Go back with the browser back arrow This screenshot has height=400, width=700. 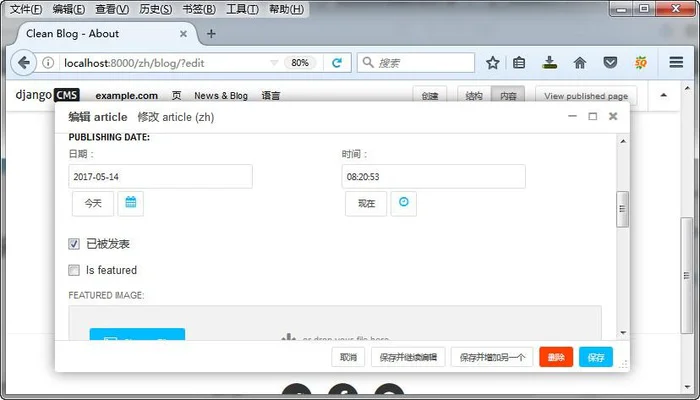click(x=23, y=63)
